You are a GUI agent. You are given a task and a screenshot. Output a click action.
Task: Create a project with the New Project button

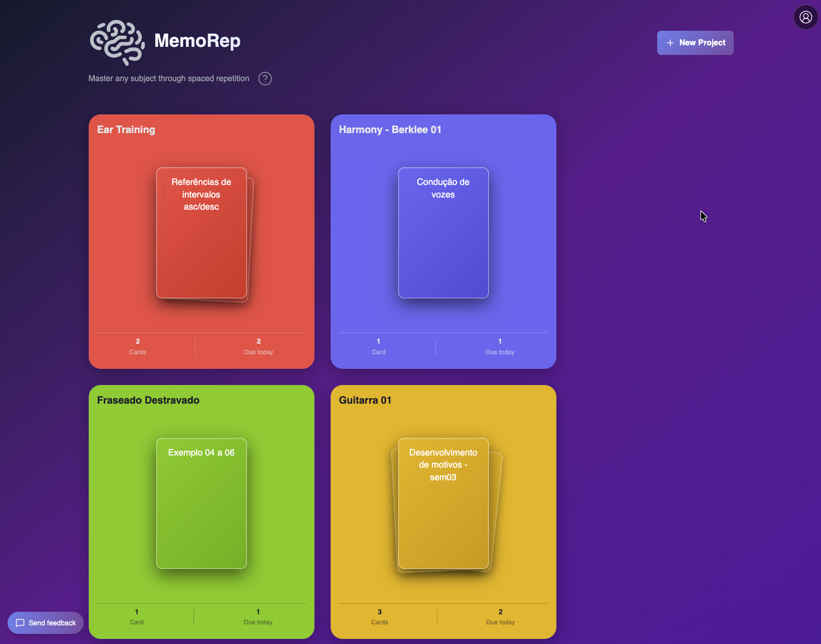point(695,42)
